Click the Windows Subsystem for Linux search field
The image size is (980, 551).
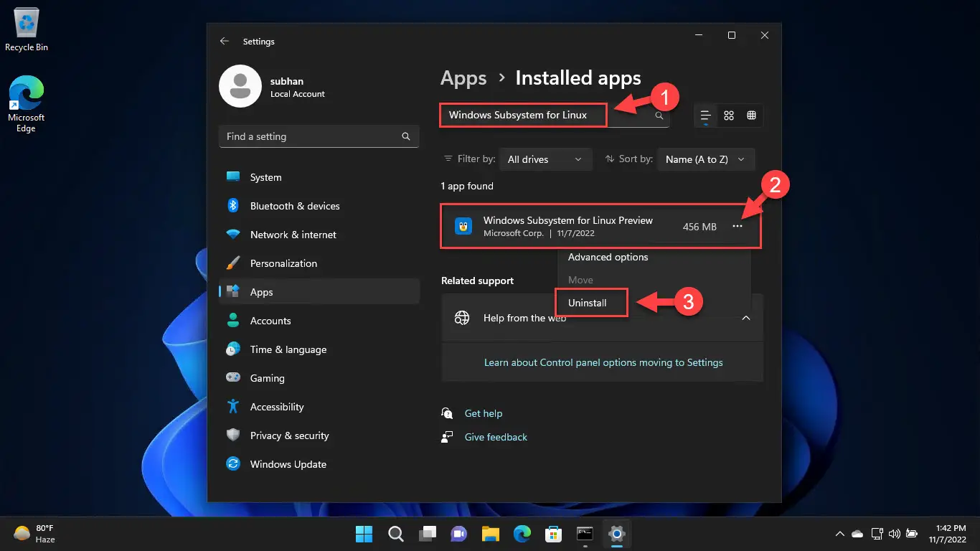point(555,116)
